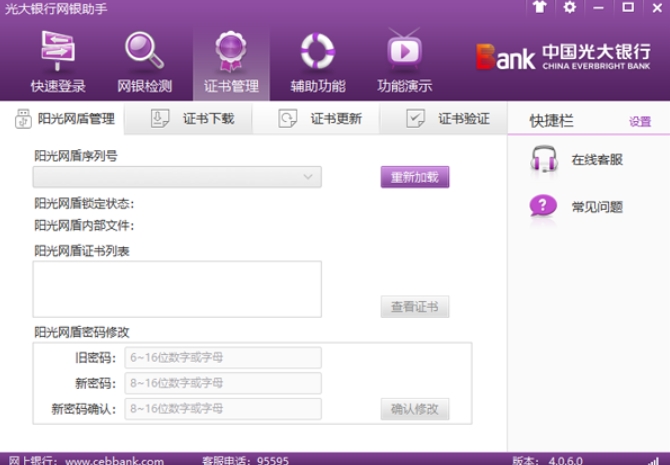
Task: Open the 网银检测 magnifier icon
Action: [x=144, y=51]
